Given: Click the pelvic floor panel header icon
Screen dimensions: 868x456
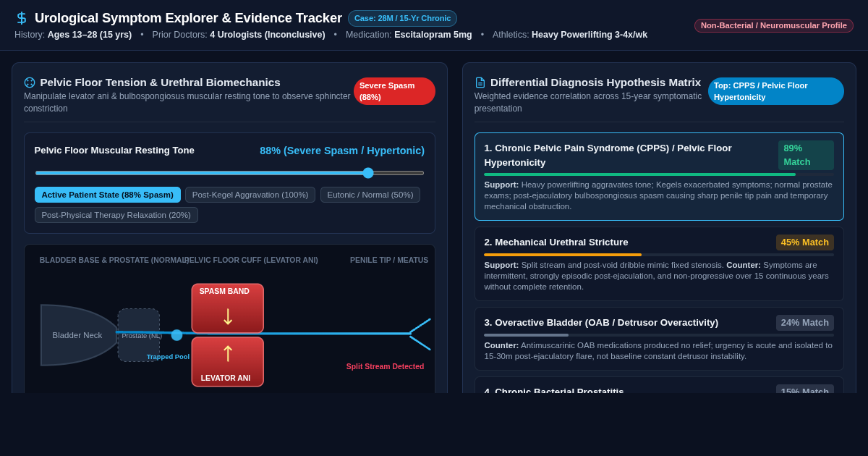Looking at the screenshot, I should (30, 83).
